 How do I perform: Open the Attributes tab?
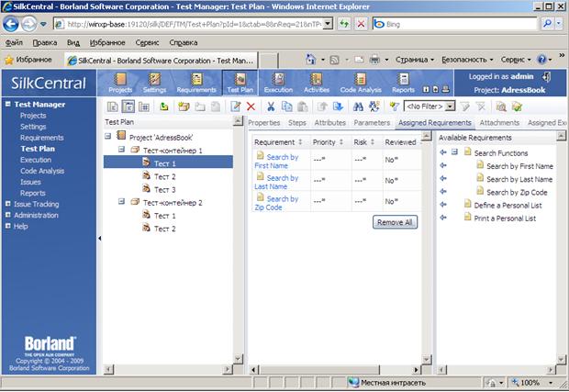coord(329,123)
